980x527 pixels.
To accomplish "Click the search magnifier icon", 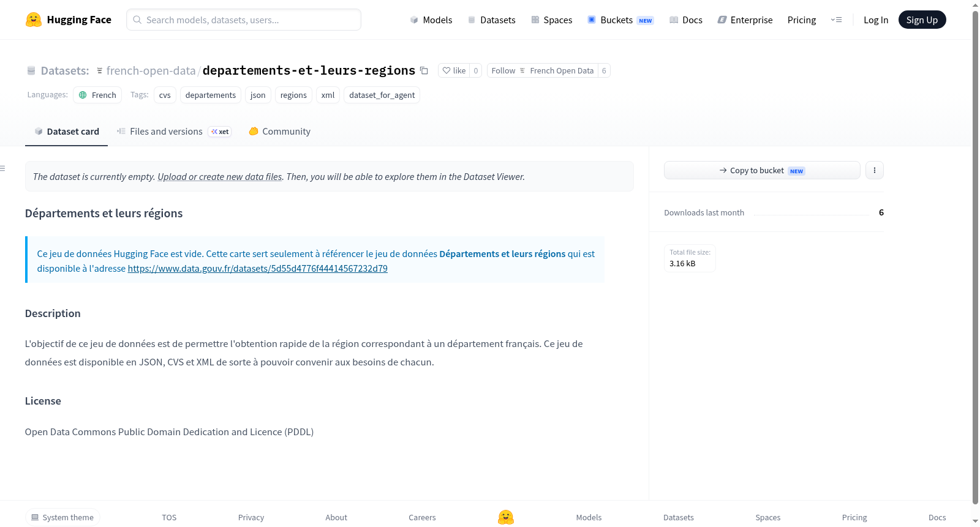I will tap(137, 20).
